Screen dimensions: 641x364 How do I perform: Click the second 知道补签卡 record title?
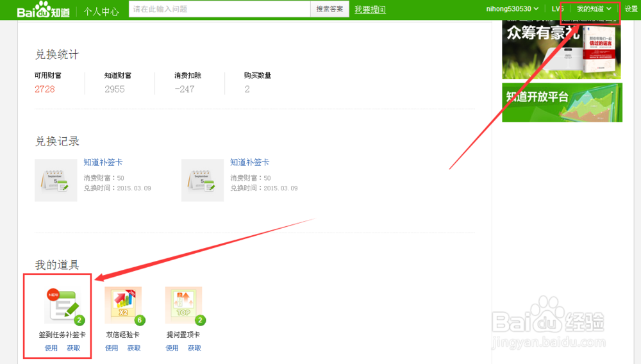(x=250, y=162)
